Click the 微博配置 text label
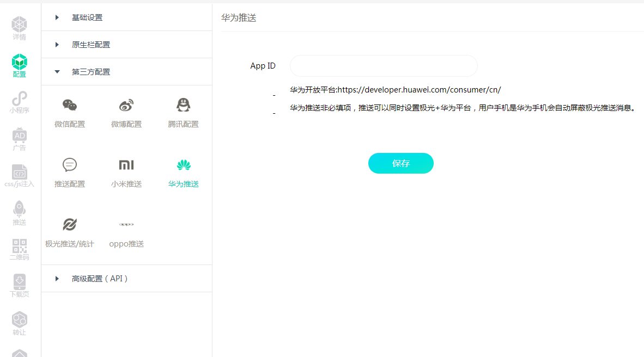 pos(126,124)
